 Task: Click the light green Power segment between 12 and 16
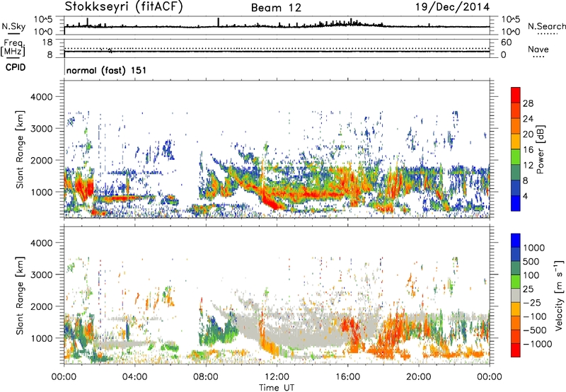tap(516, 156)
